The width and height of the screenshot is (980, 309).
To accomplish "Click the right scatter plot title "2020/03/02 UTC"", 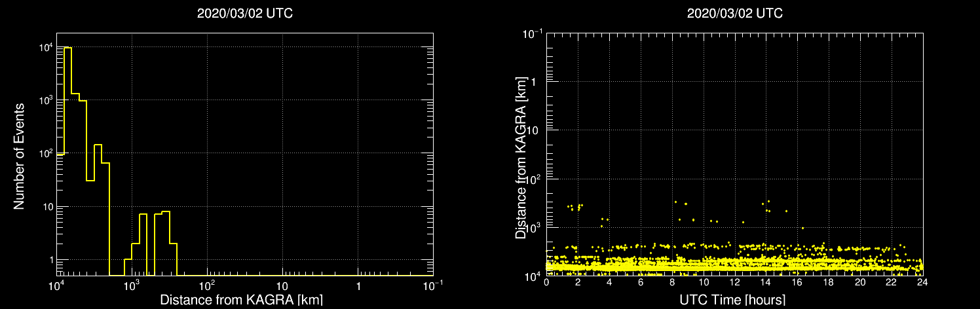I will click(734, 14).
